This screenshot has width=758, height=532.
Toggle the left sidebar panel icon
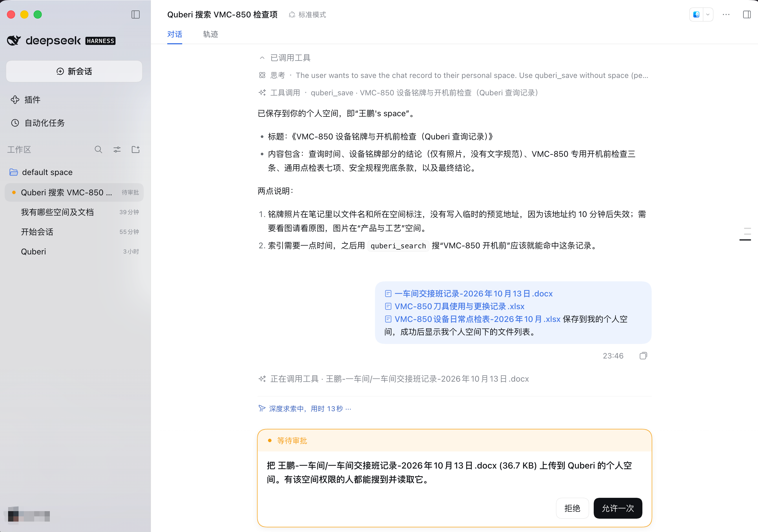point(136,14)
